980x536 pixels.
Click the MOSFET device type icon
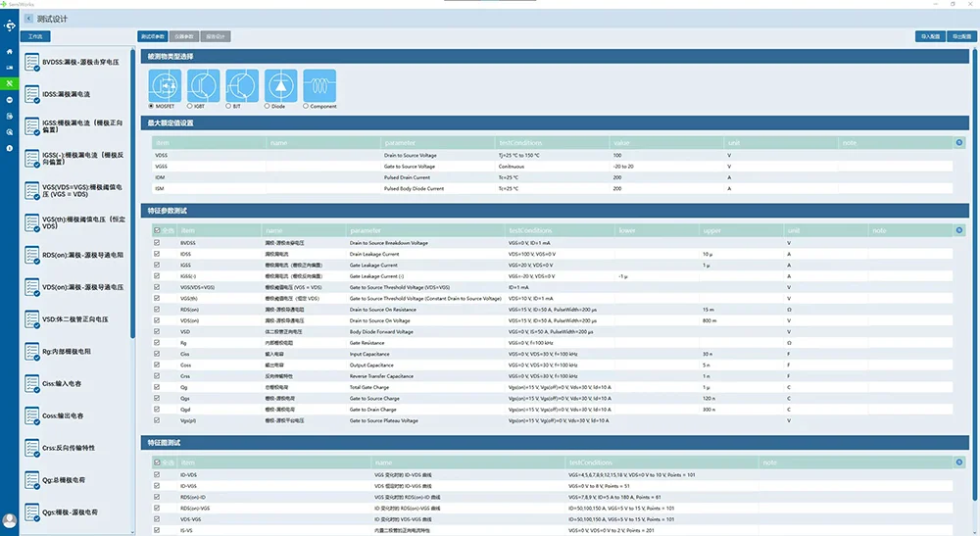coord(164,85)
